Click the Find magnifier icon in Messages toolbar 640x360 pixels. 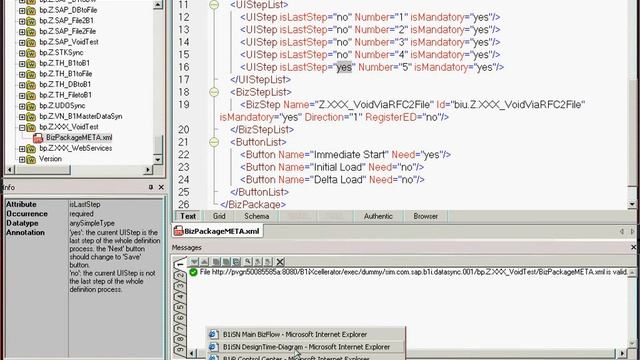tap(248, 262)
